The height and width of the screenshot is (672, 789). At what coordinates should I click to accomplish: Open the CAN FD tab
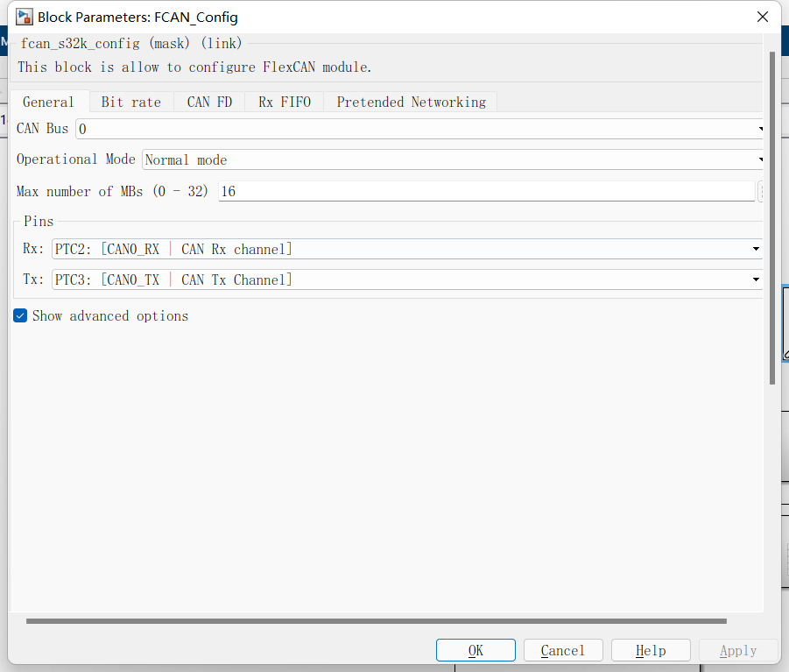coord(208,102)
